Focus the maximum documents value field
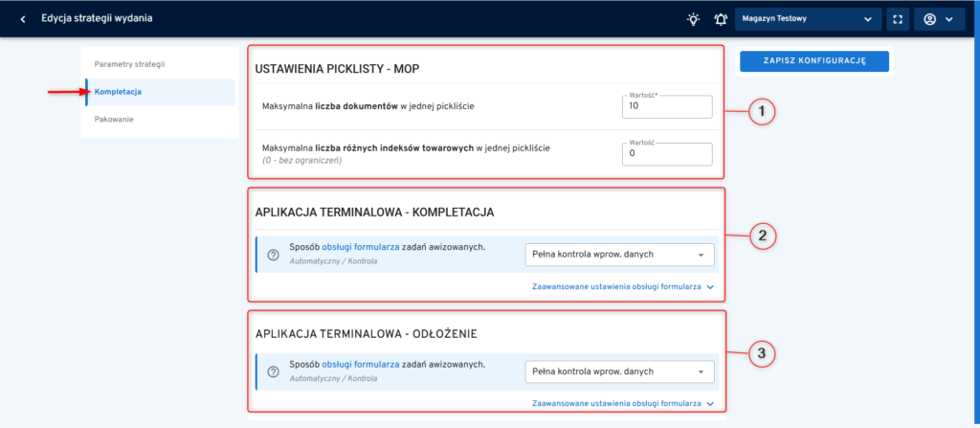Viewport: 980px width, 428px height. [x=666, y=107]
